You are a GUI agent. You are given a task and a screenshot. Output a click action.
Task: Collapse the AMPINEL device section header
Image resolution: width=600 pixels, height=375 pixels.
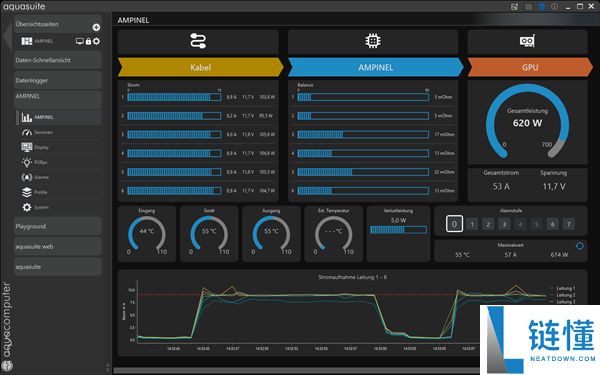(57, 99)
